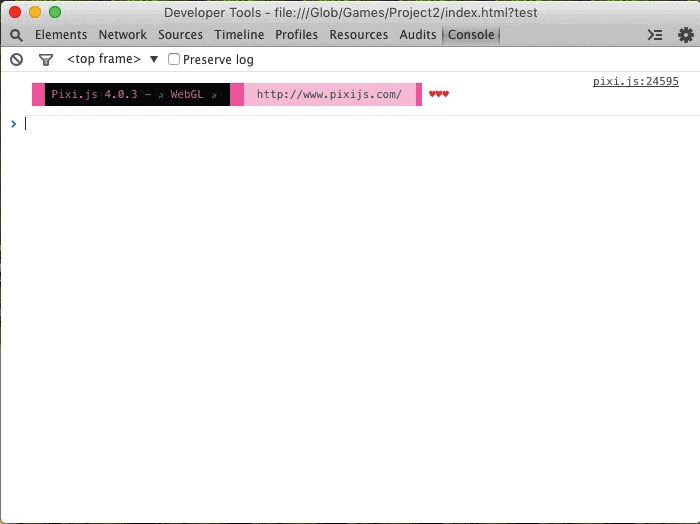Toggle the console filter funnel icon

coord(45,60)
